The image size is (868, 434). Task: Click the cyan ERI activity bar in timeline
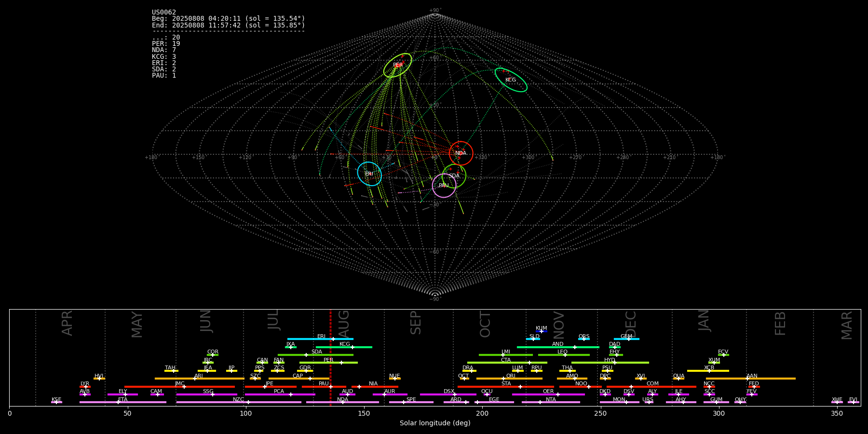320,339
